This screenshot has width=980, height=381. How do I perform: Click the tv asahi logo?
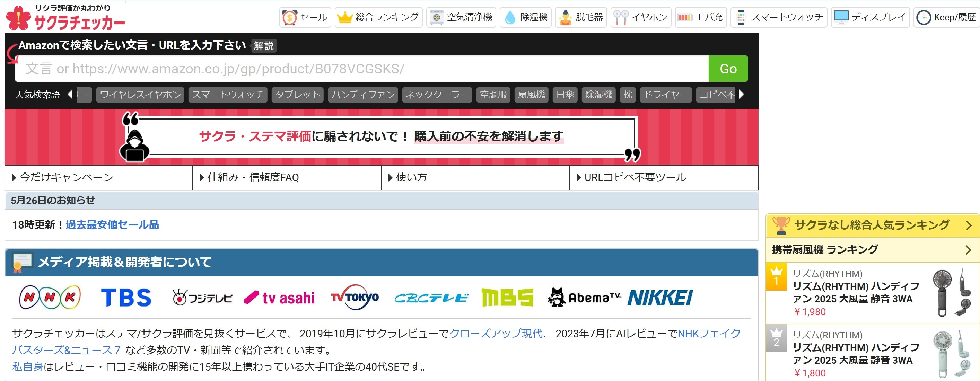(x=279, y=298)
